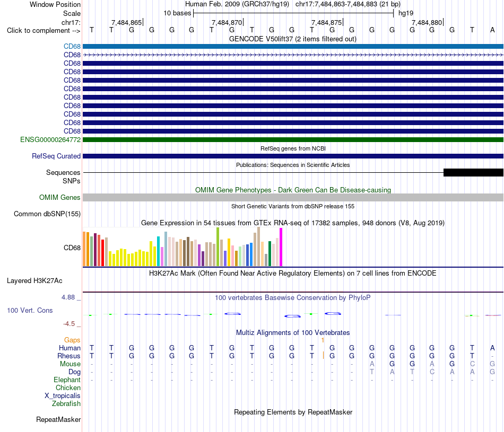
Task: Select the "Common dbSNP(155)" track label
Action: 47,214
